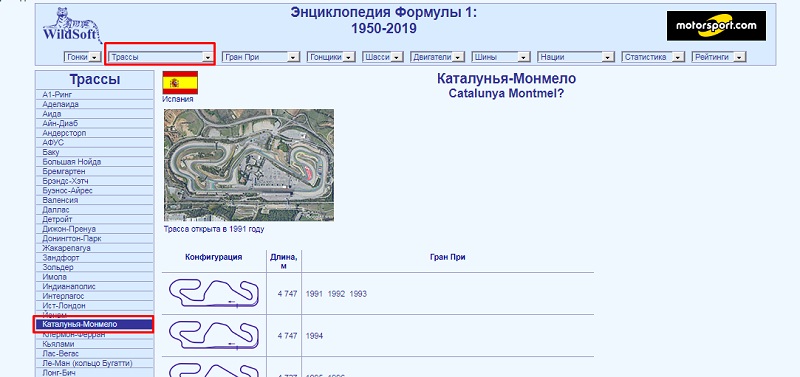The image size is (800, 377).
Task: Click the Spain flag icon
Action: pos(180,83)
